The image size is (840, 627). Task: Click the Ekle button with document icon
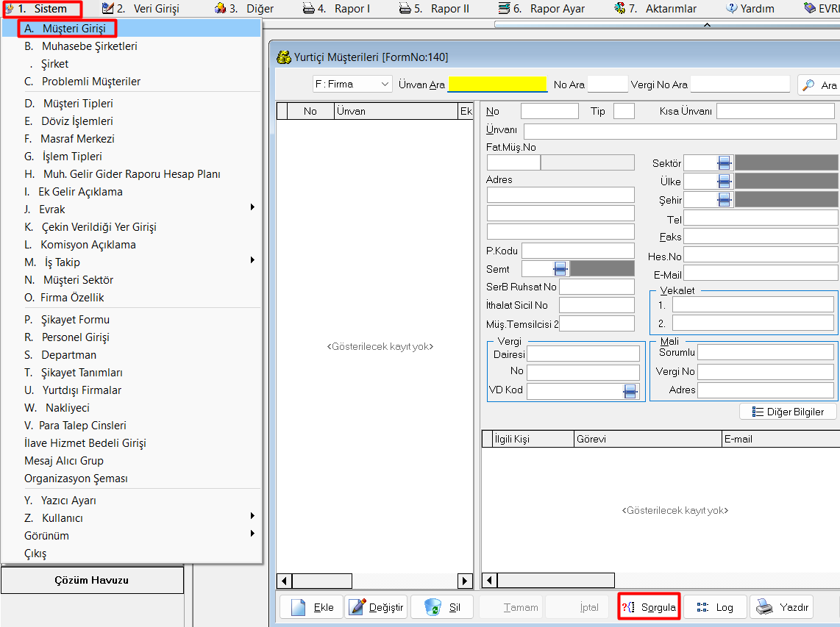[x=313, y=607]
